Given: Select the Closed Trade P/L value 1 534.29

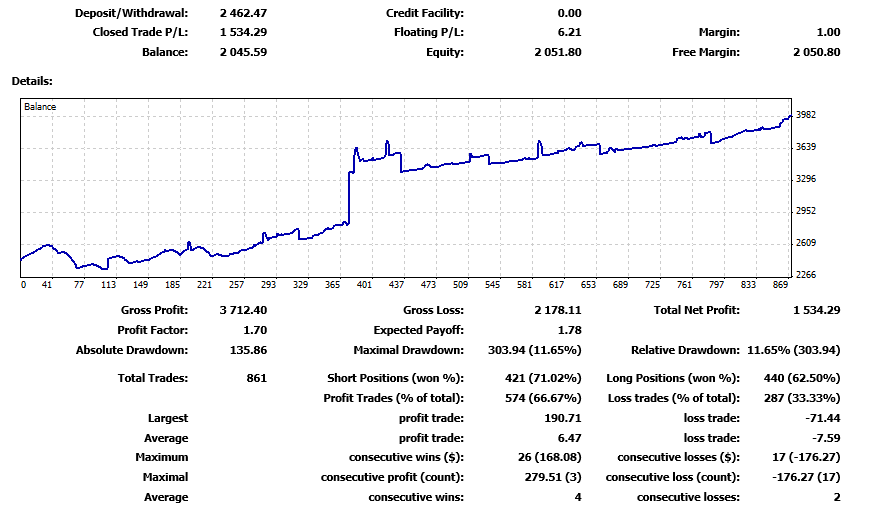Looking at the screenshot, I should point(243,32).
